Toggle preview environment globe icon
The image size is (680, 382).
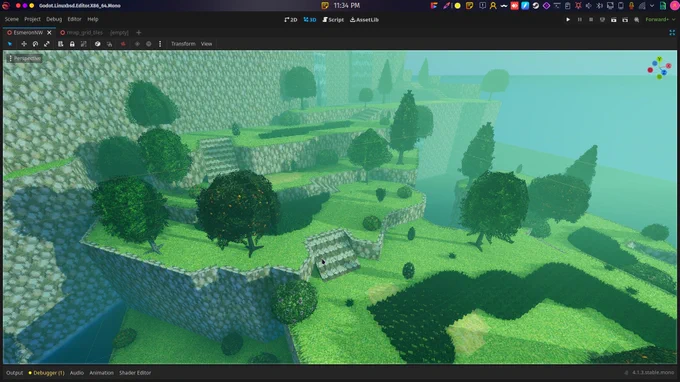click(x=149, y=44)
